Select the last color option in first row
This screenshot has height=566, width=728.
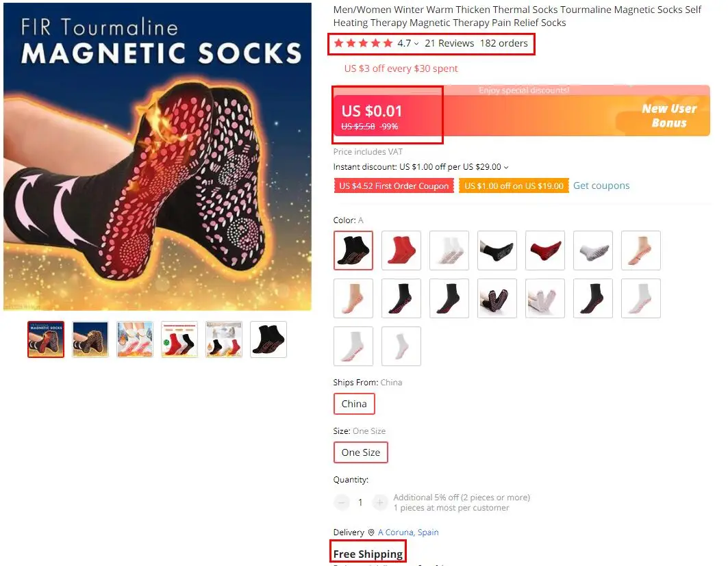click(641, 250)
